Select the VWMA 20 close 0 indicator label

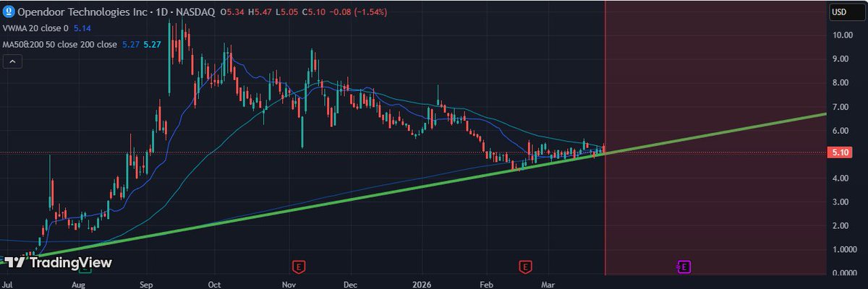pos(36,28)
